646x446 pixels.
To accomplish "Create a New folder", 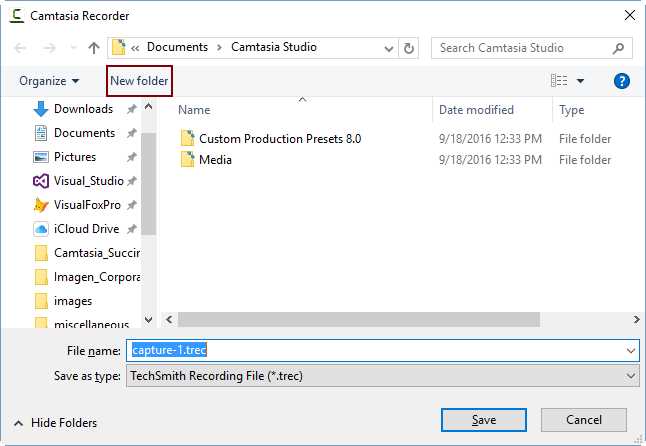I will pos(139,81).
